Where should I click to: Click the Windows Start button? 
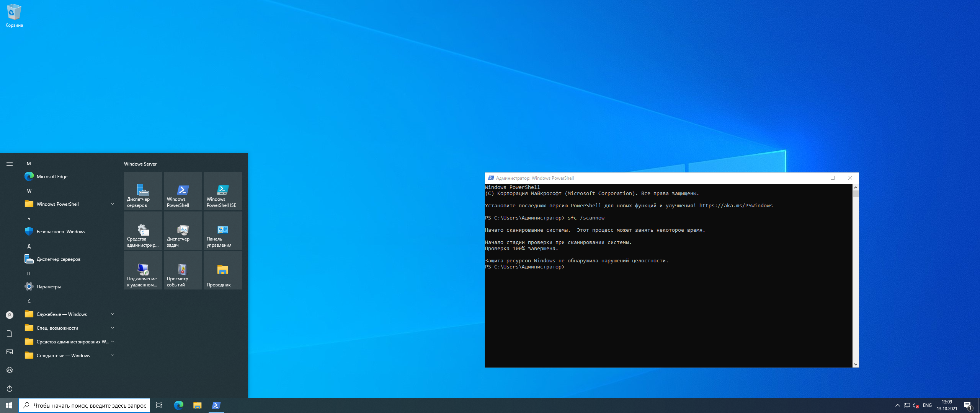pos(9,405)
